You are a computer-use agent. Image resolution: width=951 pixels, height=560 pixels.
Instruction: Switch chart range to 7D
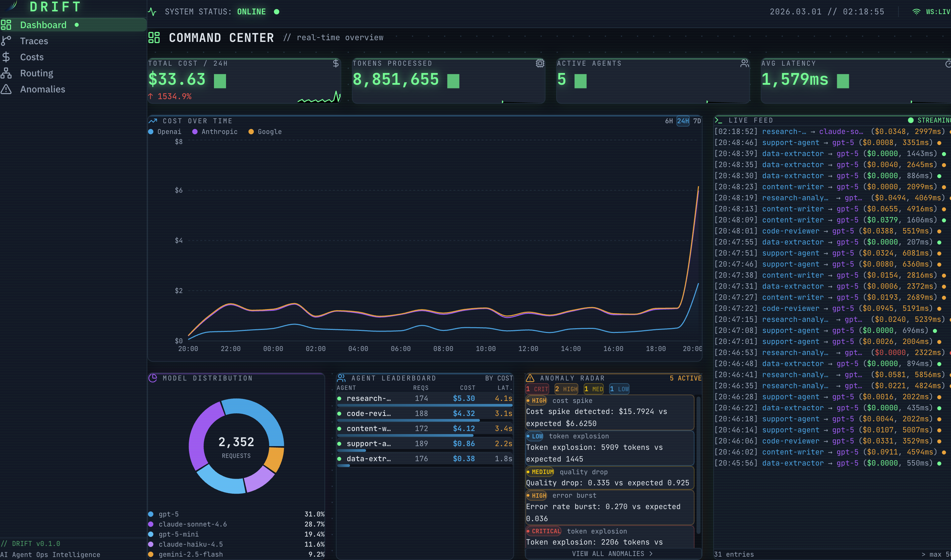tap(697, 121)
